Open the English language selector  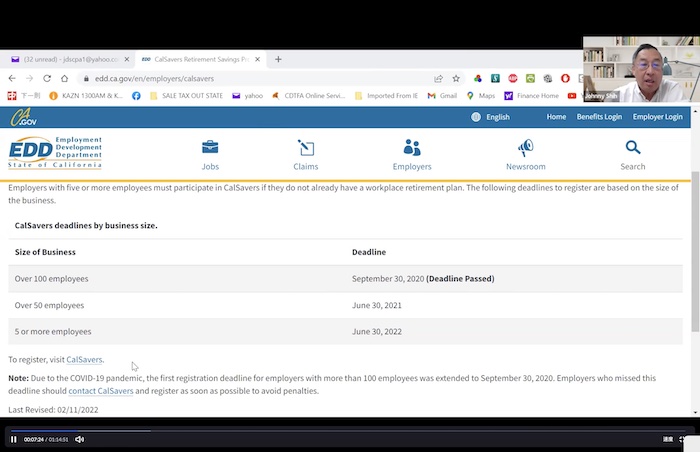491,117
